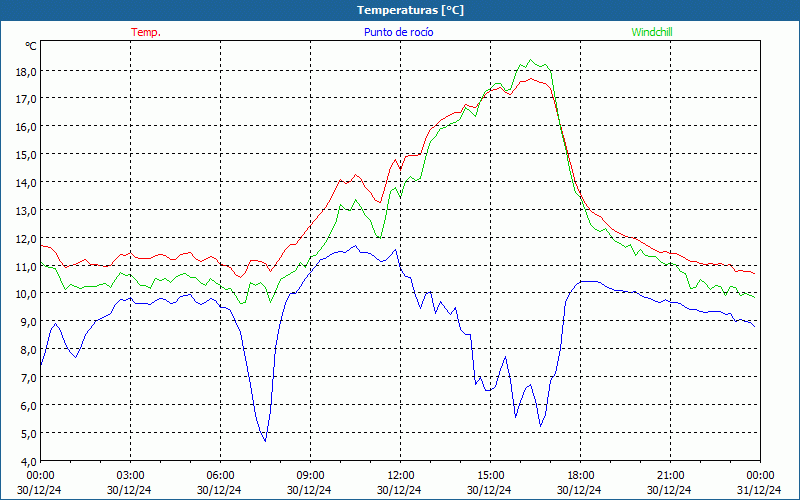Click the 9,0 y-axis value
Viewport: 800px width, 500px height.
(28, 323)
